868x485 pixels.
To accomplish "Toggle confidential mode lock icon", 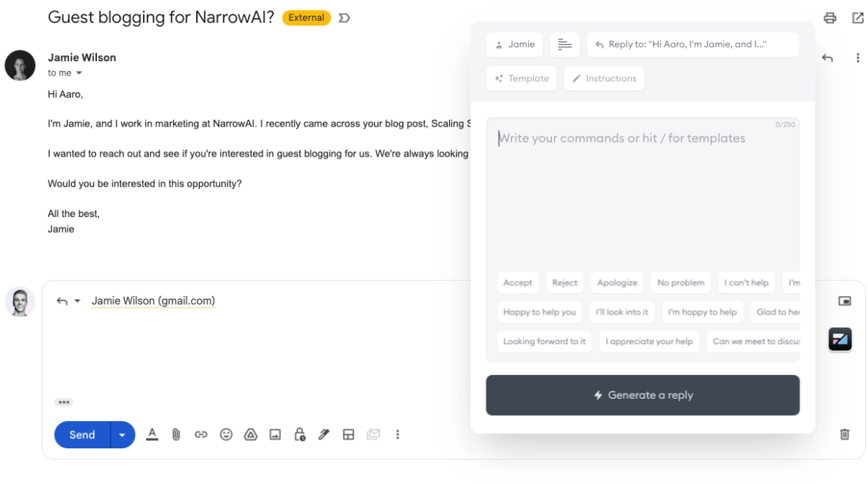I will [300, 435].
